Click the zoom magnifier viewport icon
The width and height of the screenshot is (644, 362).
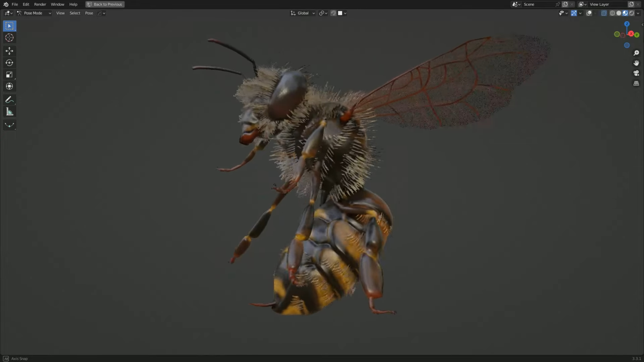[x=636, y=53]
